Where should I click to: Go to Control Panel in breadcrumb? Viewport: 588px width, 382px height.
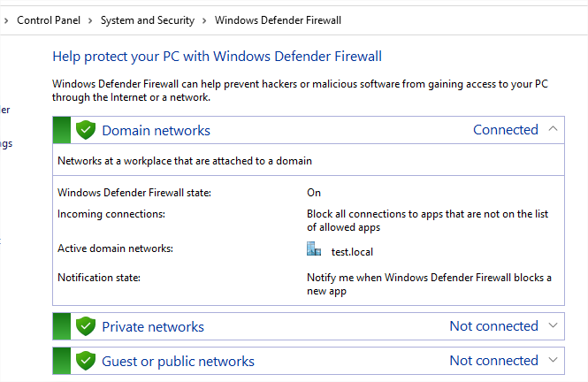click(x=49, y=20)
